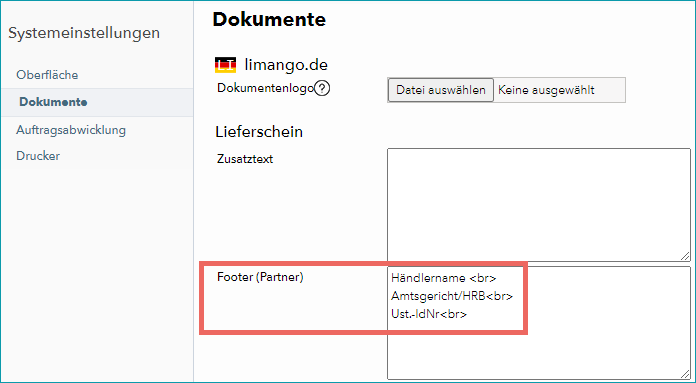696x383 pixels.
Task: Click the Dokumente page heading
Action: click(x=269, y=20)
